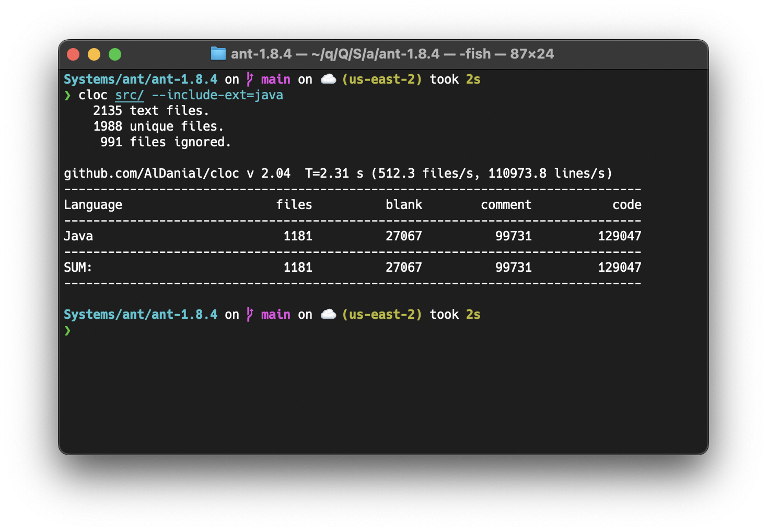Click the 110973.8 lines/s text
The image size is (767, 532).
pyautogui.click(x=547, y=174)
